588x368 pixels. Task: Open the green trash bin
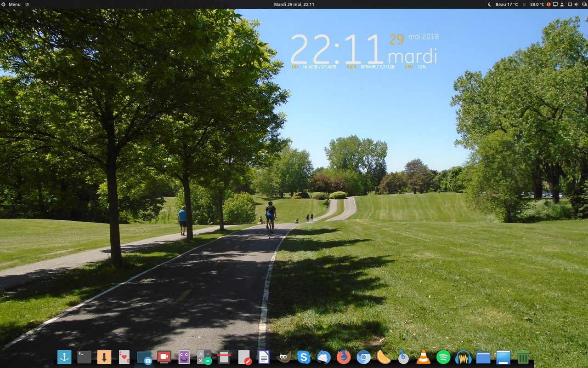pyautogui.click(x=523, y=357)
